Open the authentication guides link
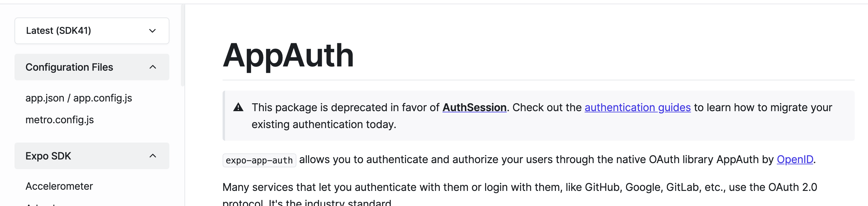 coord(637,107)
